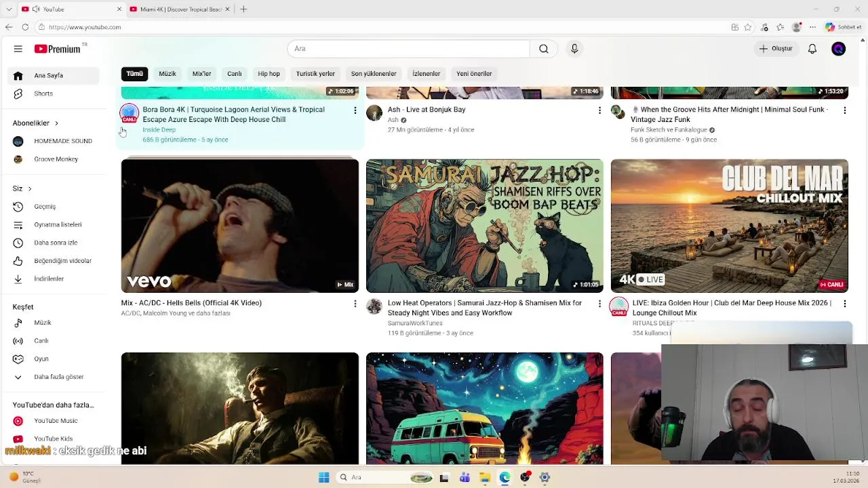Open Funk Sketch ve Funkalogue channel link

tap(669, 129)
